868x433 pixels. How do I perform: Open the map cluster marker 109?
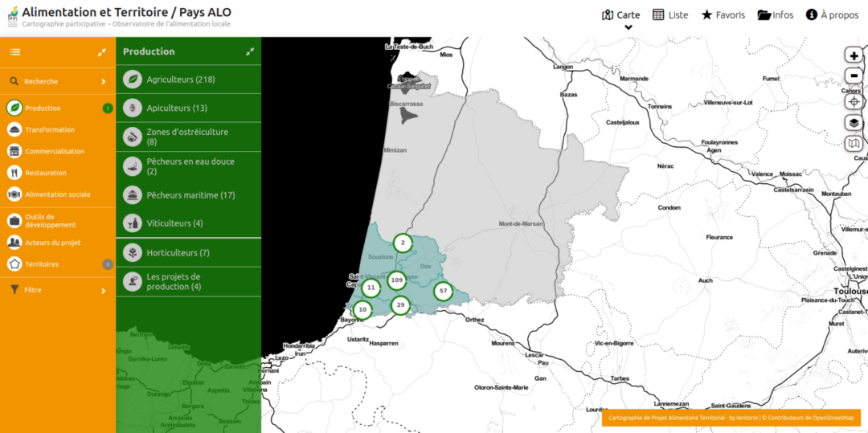(396, 280)
